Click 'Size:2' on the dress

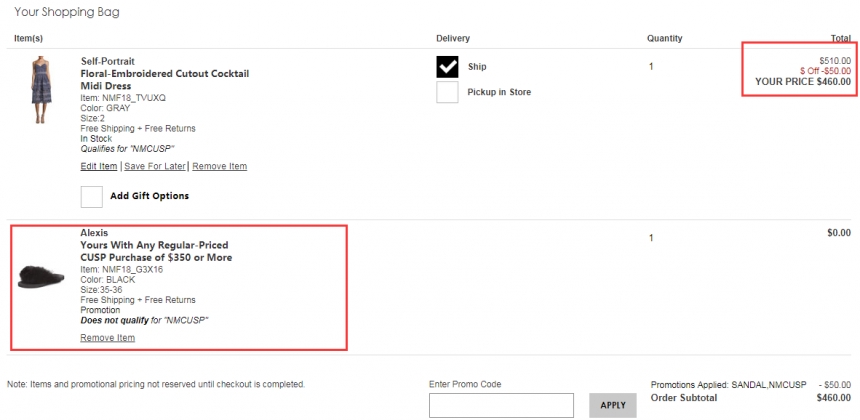click(x=93, y=118)
